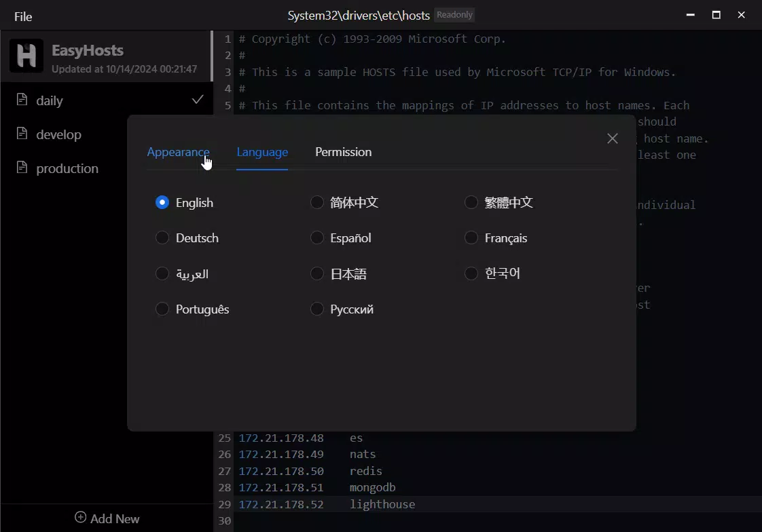
Task: Click the mongodb hostname entry
Action: (x=373, y=487)
